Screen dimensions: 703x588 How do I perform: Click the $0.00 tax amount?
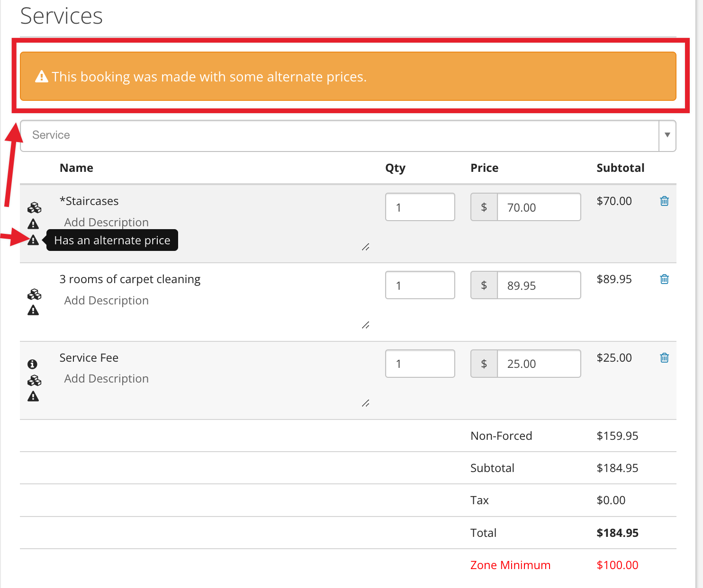611,500
